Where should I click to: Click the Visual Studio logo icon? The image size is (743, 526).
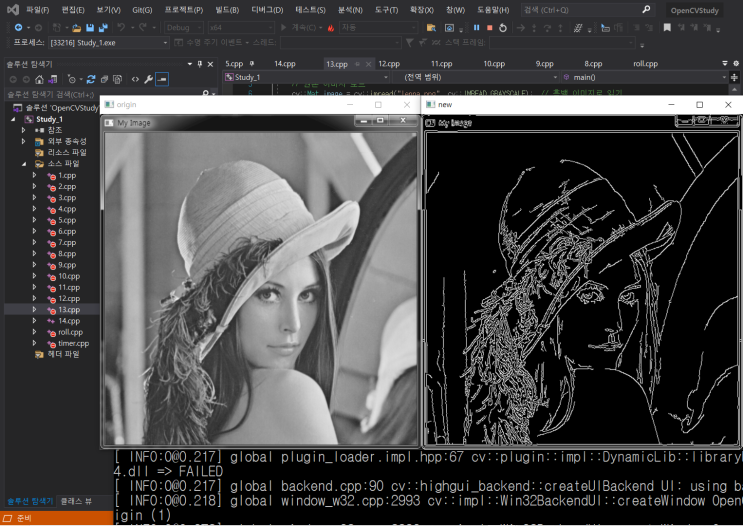[x=13, y=9]
